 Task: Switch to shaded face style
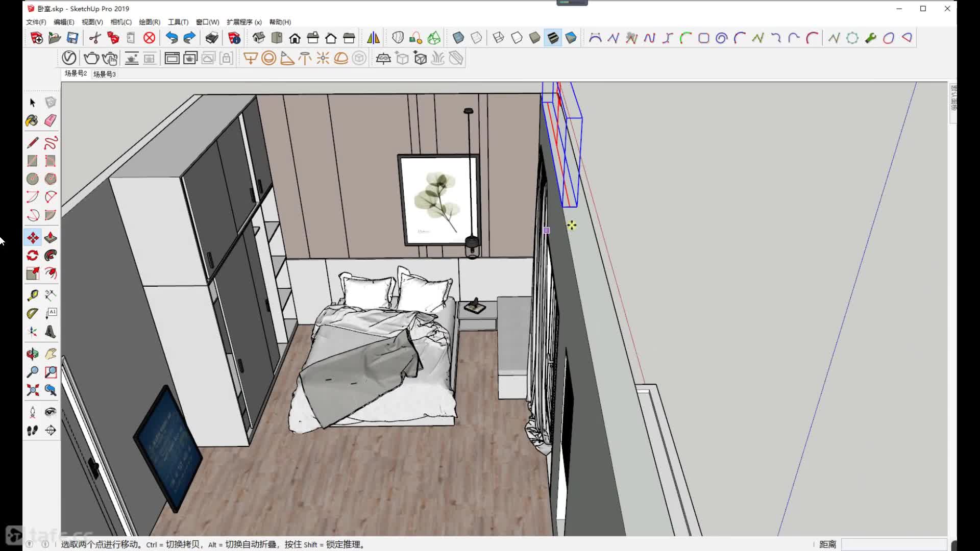coord(535,38)
